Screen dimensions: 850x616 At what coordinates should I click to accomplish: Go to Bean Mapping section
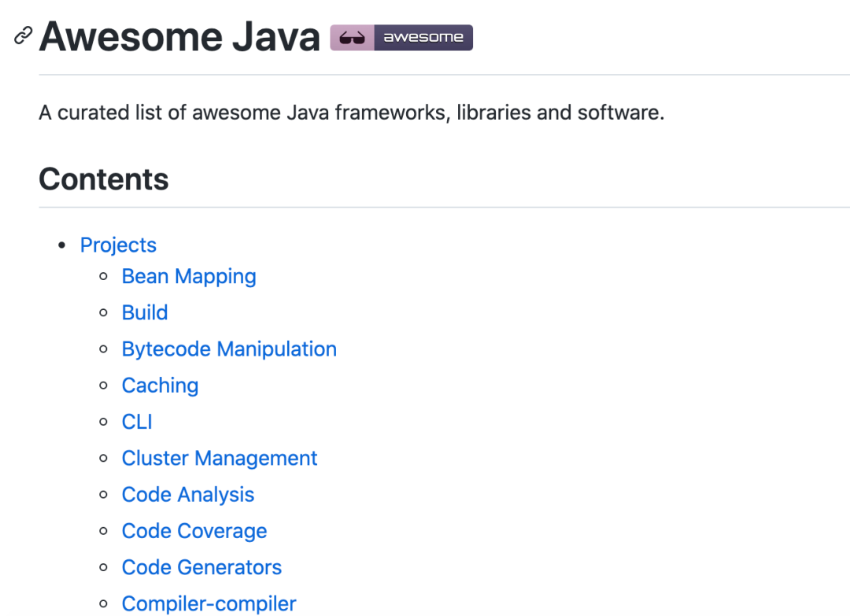point(189,277)
